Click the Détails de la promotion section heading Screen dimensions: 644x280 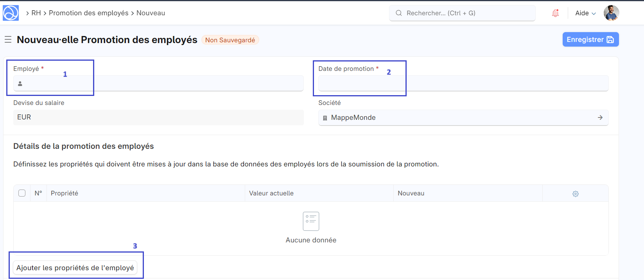point(84,146)
